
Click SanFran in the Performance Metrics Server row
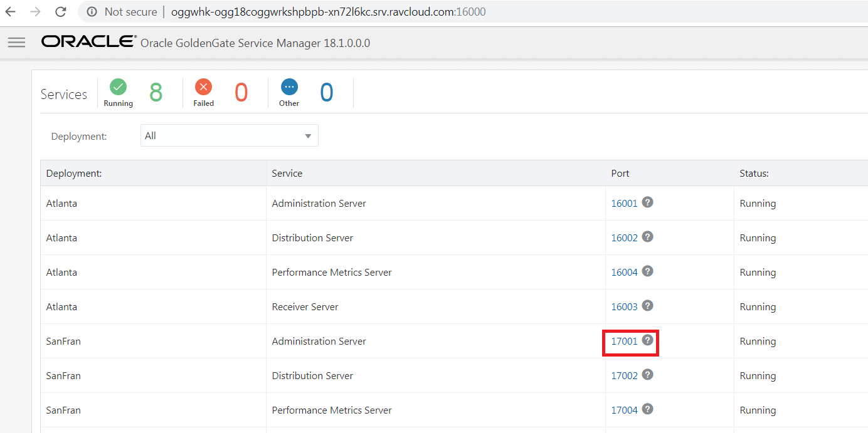tap(63, 410)
